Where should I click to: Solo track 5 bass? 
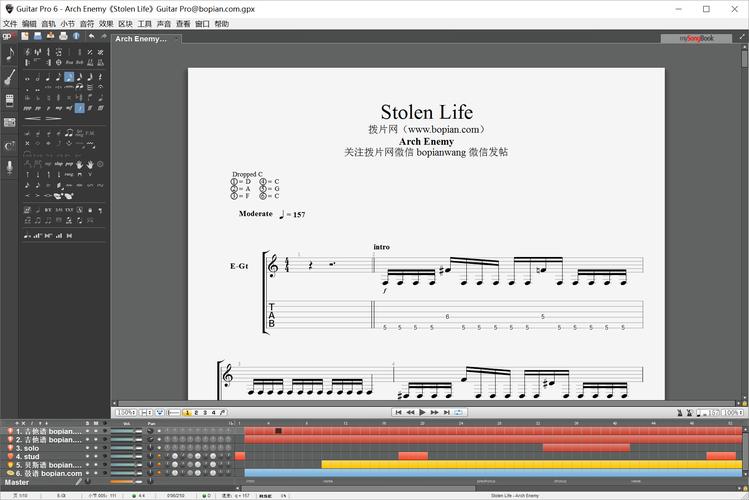pos(87,465)
